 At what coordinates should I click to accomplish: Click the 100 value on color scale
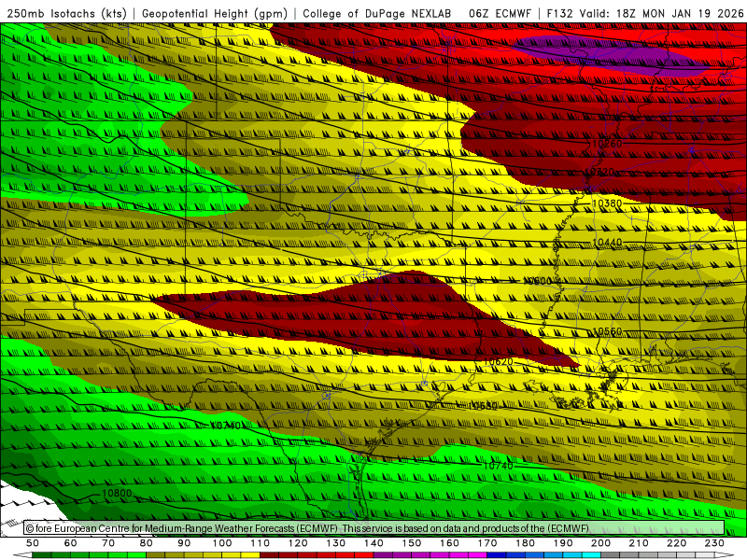pos(222,543)
